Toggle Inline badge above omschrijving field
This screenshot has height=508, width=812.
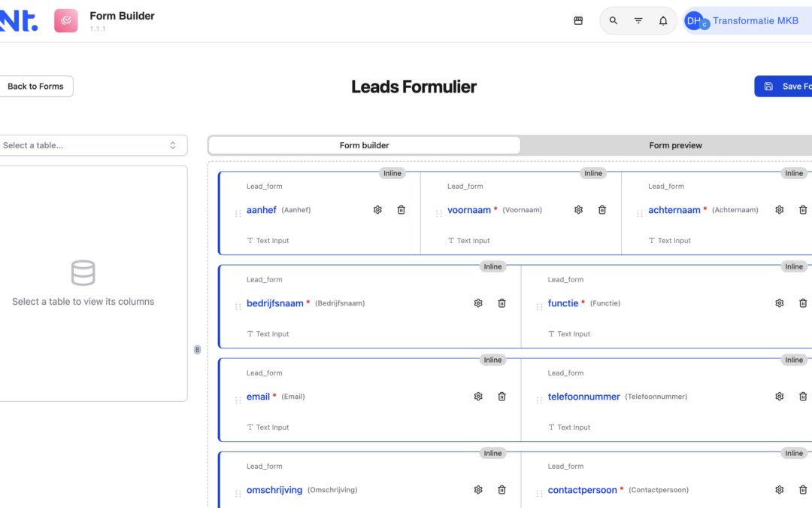click(493, 453)
